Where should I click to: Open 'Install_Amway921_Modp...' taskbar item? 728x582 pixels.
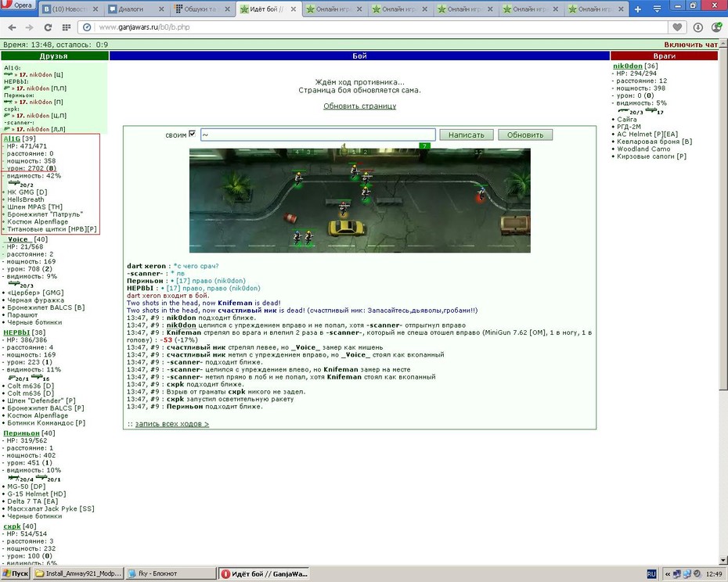(x=78, y=574)
